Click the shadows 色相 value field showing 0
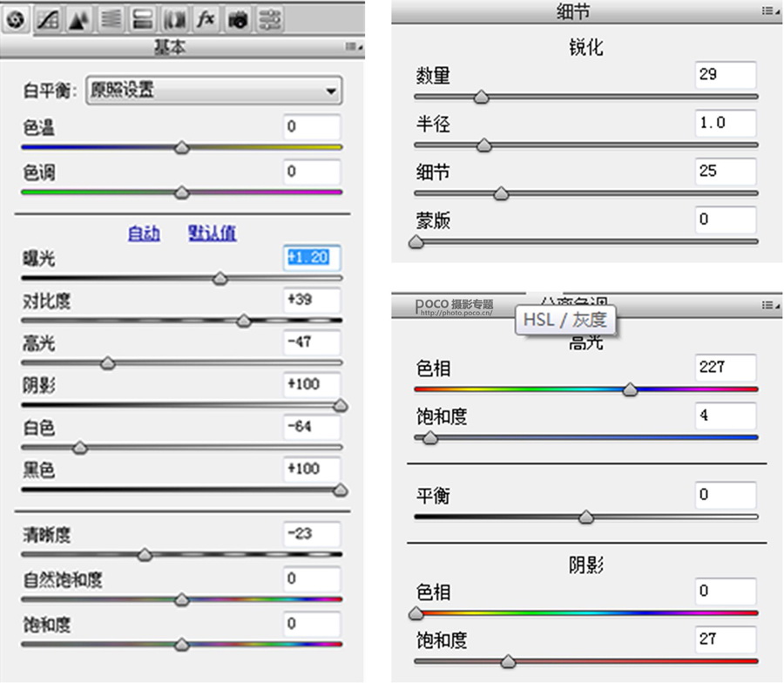Screen dimensions: 784x683 click(726, 592)
